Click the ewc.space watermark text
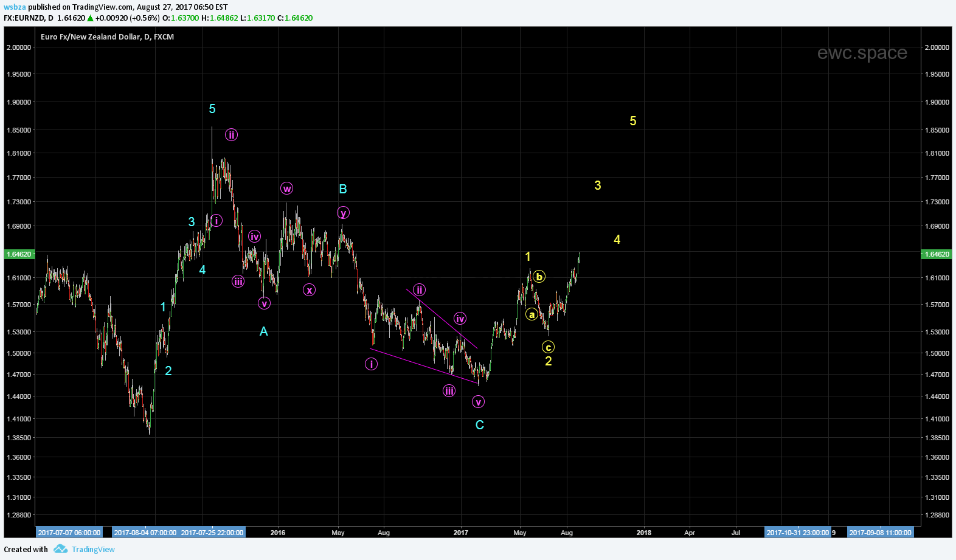The width and height of the screenshot is (956, 560). tap(862, 53)
